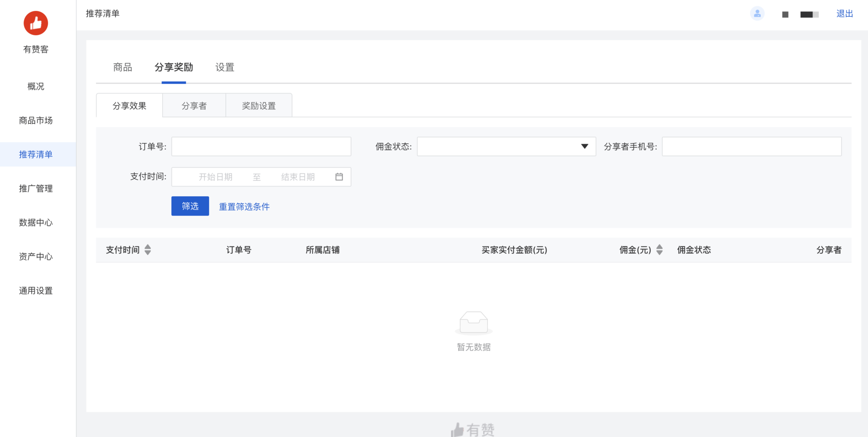Sort by 支付时间 column arrows
Screen dimensions: 868x437
point(148,250)
